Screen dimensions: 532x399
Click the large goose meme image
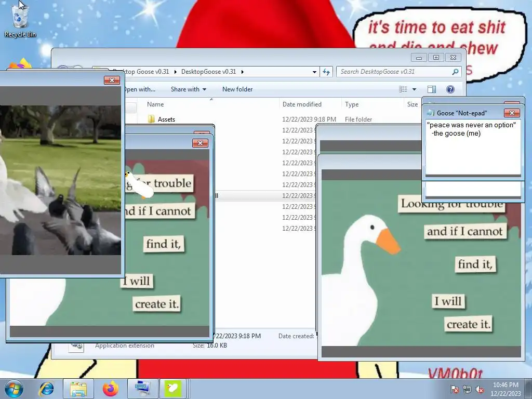421,262
